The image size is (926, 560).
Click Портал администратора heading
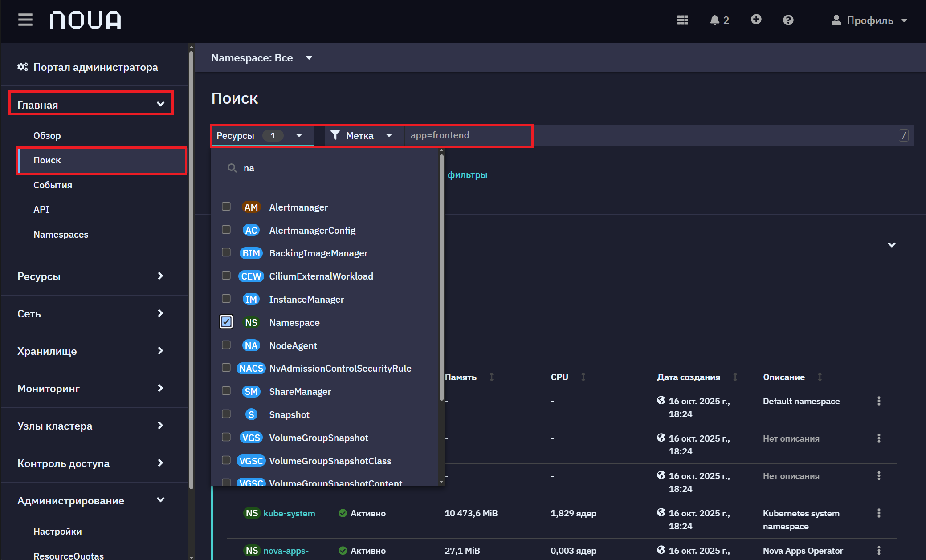click(x=96, y=67)
